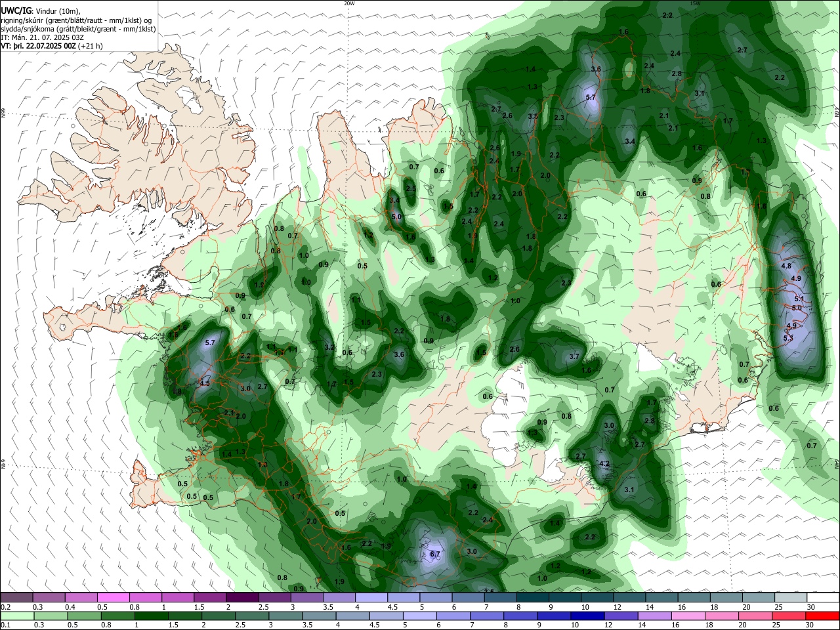The height and width of the screenshot is (630, 840).
Task: Select the bright red lower legend swatch after 30
Action: point(823,616)
